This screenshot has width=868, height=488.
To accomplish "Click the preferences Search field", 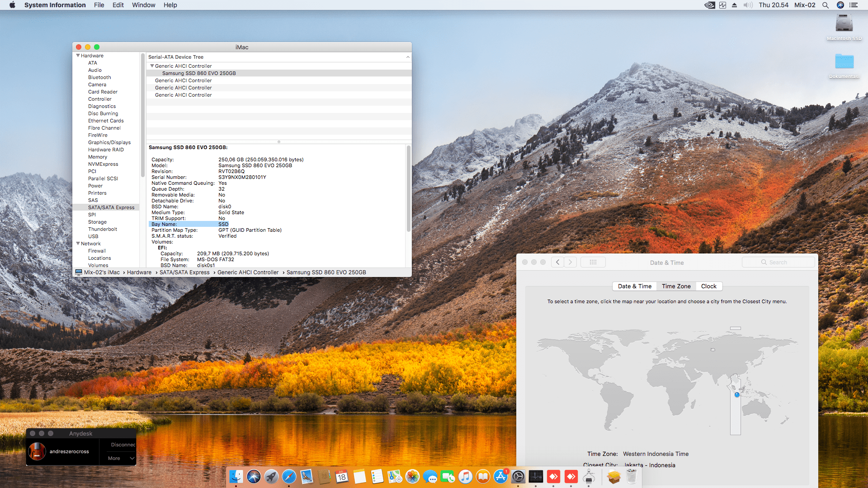I will pyautogui.click(x=778, y=262).
